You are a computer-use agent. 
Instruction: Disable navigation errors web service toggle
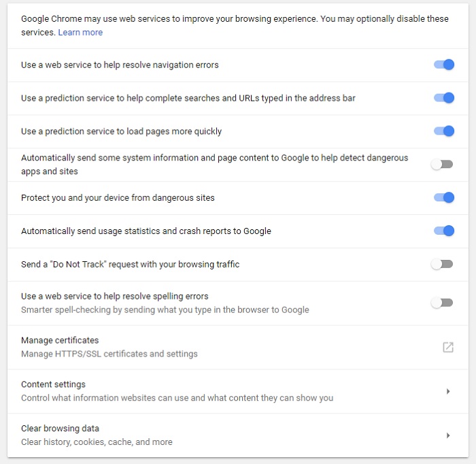tap(443, 65)
